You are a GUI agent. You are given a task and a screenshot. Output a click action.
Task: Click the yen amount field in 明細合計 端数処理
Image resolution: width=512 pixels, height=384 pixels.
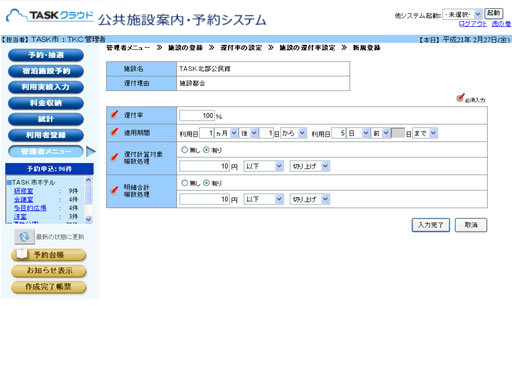pyautogui.click(x=204, y=199)
